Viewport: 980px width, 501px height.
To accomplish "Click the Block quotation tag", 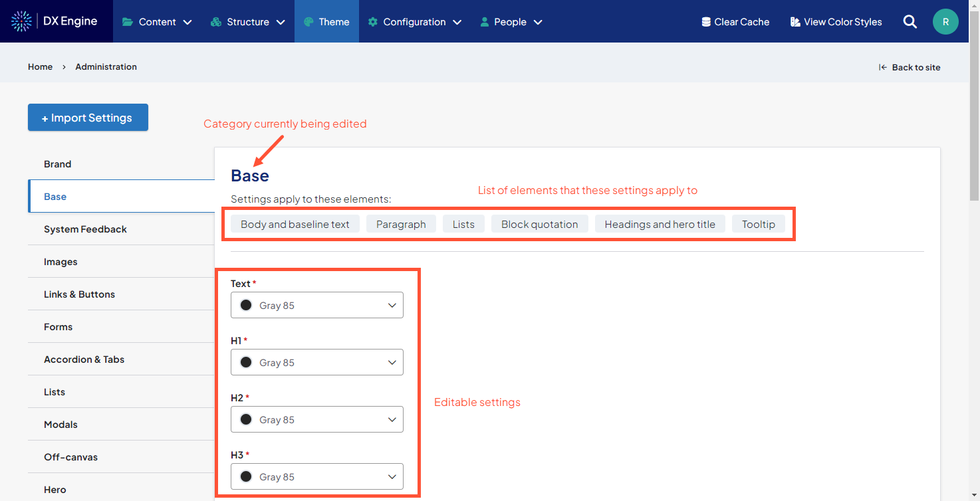I will point(540,224).
